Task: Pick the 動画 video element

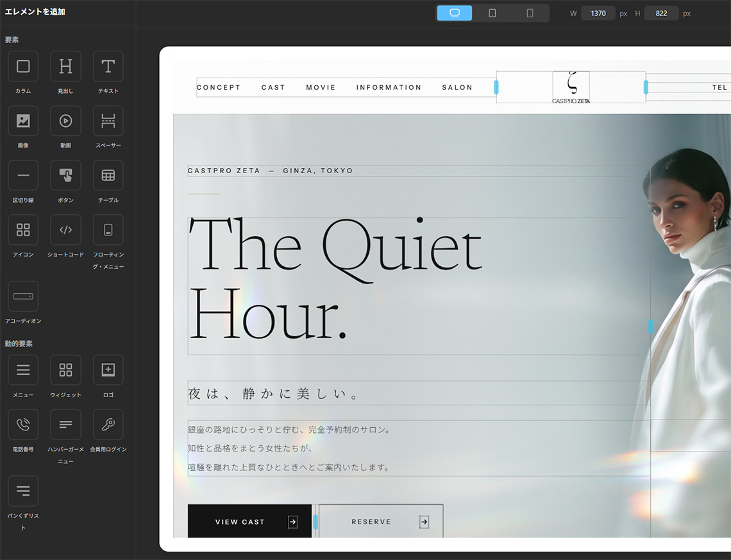Action: coord(66,121)
